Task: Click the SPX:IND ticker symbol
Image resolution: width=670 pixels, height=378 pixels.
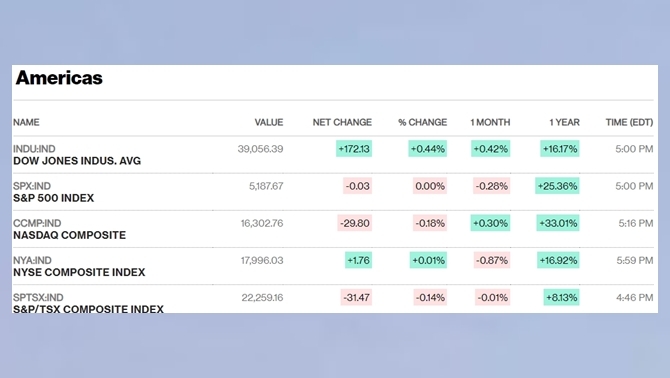Action: click(x=32, y=186)
